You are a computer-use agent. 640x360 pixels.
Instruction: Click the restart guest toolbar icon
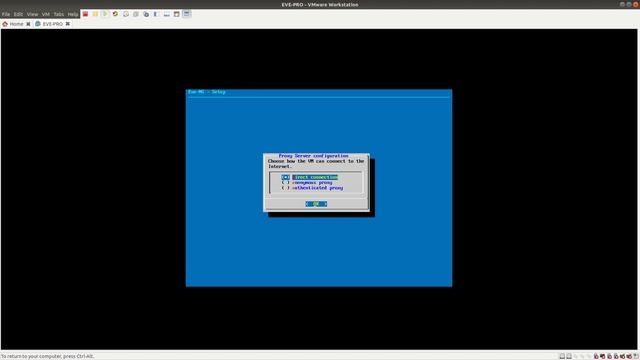116,14
